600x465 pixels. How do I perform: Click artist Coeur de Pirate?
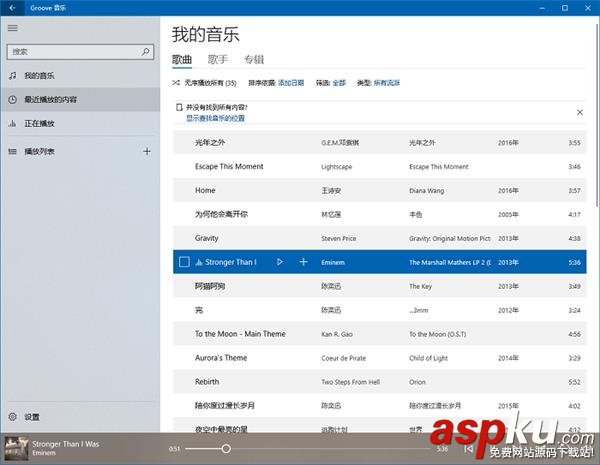click(344, 358)
